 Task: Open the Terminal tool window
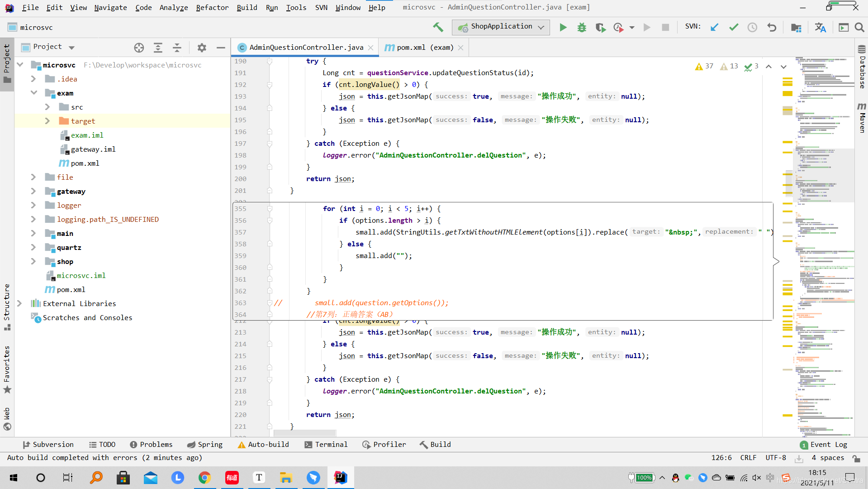pyautogui.click(x=326, y=445)
